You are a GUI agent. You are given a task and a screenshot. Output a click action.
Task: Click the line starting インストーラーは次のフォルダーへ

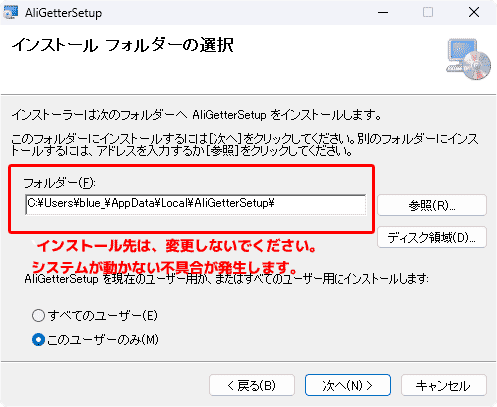click(x=197, y=115)
